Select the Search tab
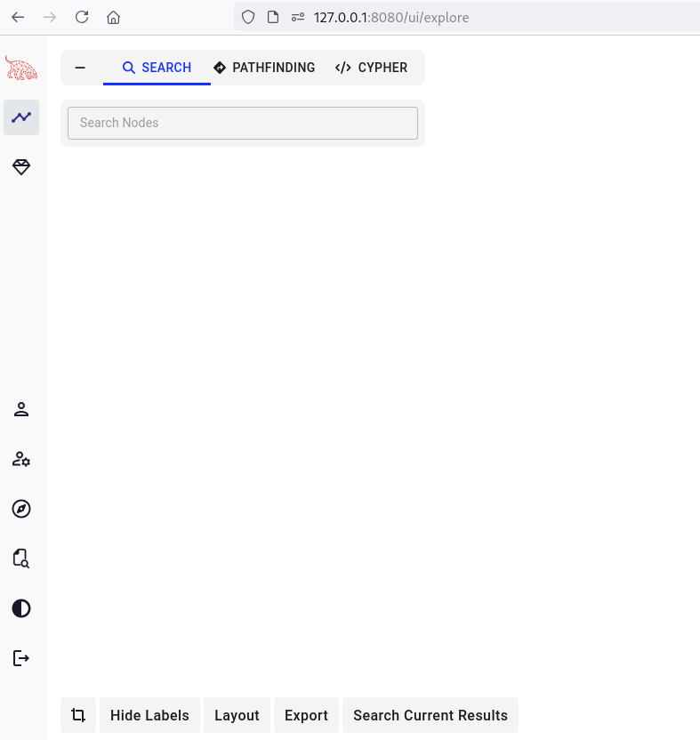The height and width of the screenshot is (740, 700). [x=157, y=68]
